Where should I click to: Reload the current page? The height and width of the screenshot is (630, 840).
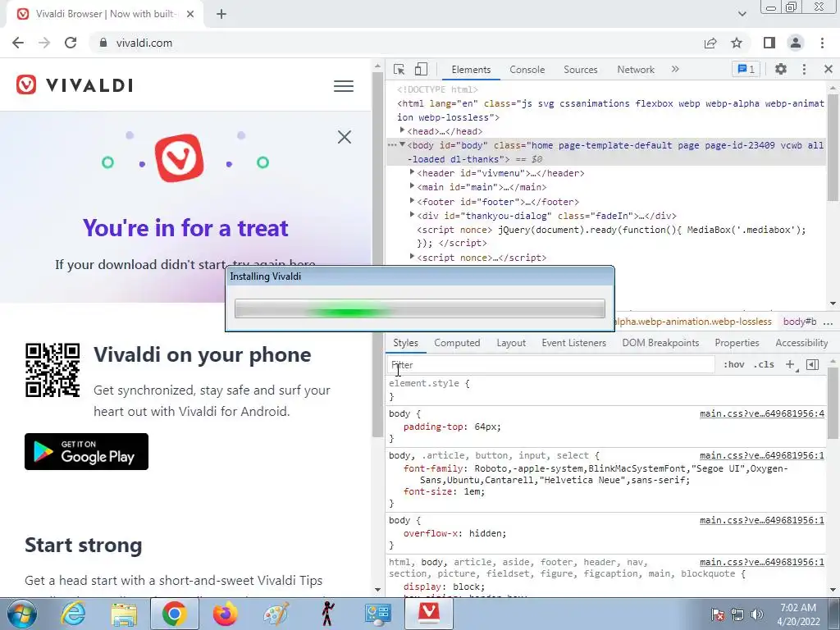pyautogui.click(x=71, y=43)
